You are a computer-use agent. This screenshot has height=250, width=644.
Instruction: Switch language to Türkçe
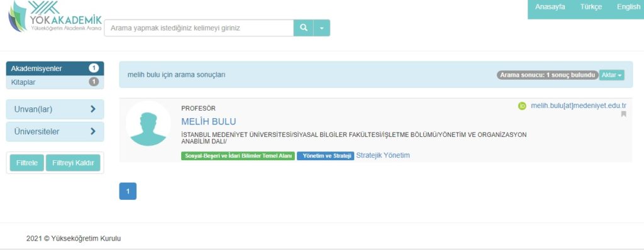591,7
